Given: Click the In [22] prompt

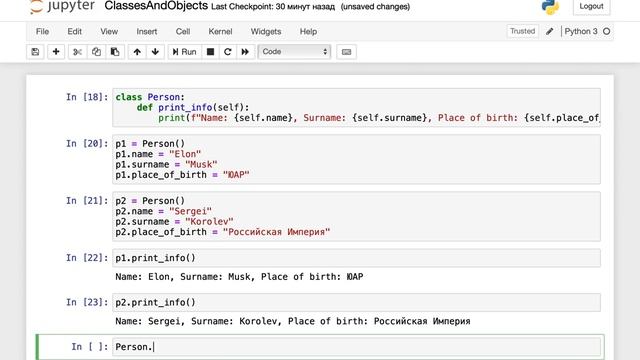Looking at the screenshot, I should pos(87,258).
